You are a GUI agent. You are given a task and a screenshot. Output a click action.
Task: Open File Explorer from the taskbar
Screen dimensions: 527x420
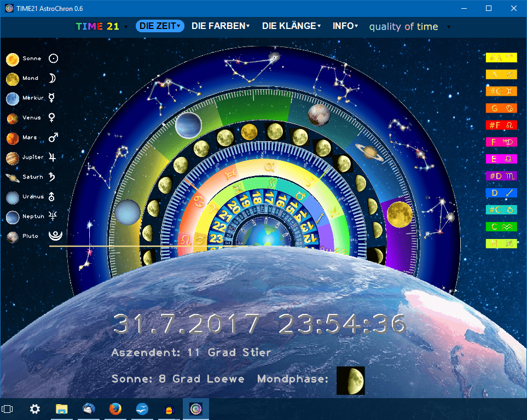coord(61,409)
